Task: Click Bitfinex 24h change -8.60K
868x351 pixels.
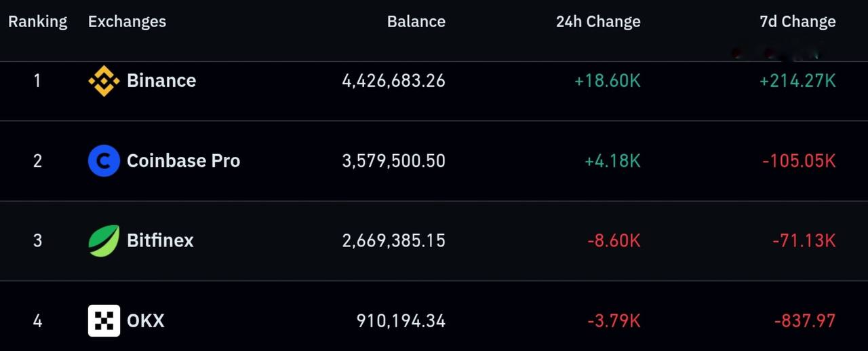Action: click(613, 240)
